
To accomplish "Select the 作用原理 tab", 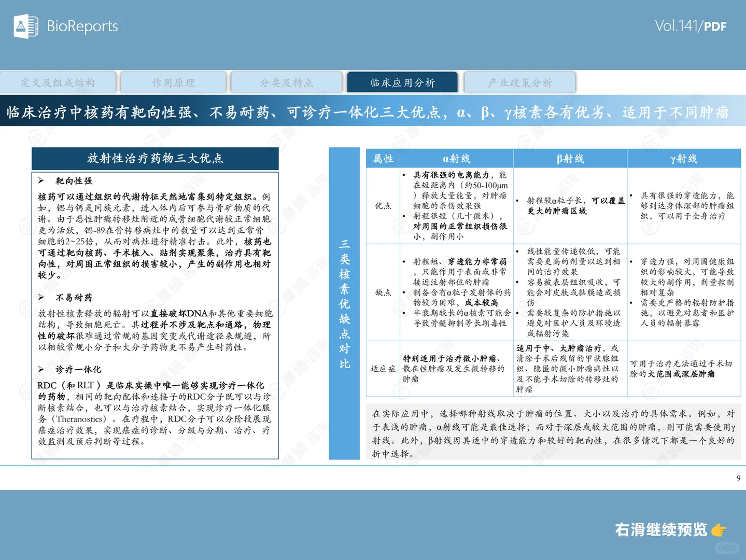I will coord(173,82).
